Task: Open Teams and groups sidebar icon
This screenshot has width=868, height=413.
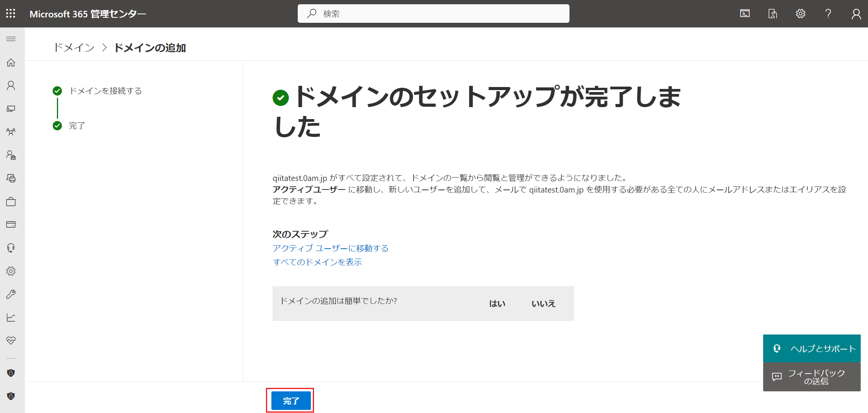Action: tap(11, 132)
